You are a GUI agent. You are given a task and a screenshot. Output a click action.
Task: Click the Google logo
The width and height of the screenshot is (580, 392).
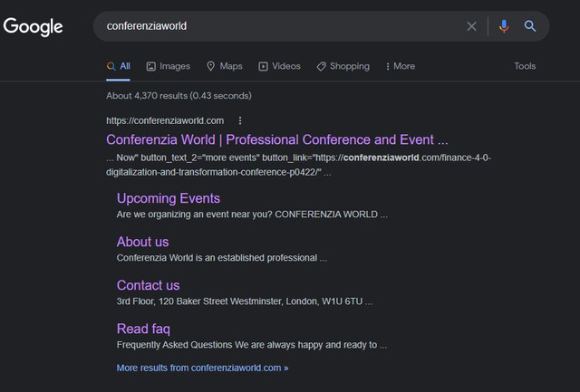click(x=33, y=26)
